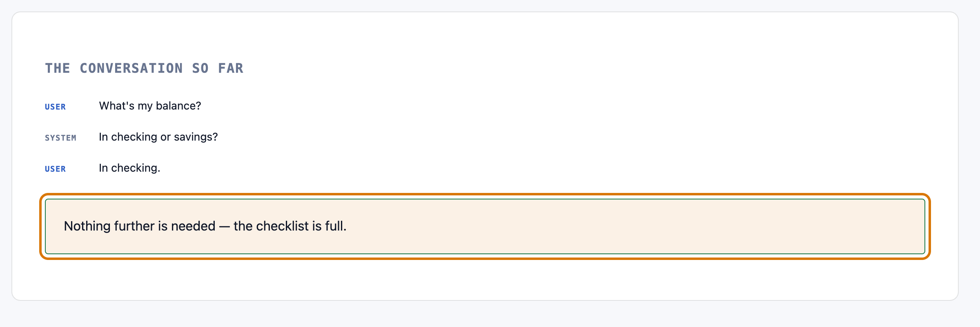Screen dimensions: 980x327
Task: Click the message 'In checking or savings?'
Action: tap(158, 137)
